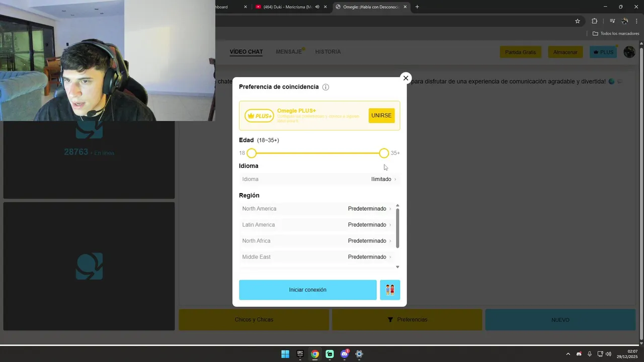The width and height of the screenshot is (644, 362).
Task: Expand the North Africa region setting
Action: pyautogui.click(x=316, y=241)
